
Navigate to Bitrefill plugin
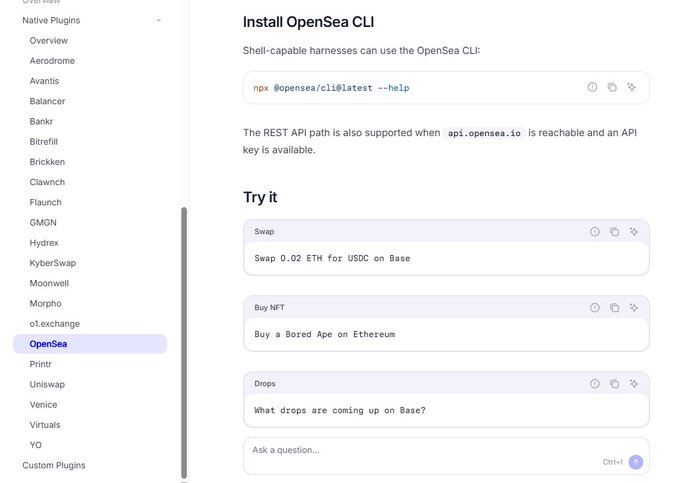coord(43,142)
